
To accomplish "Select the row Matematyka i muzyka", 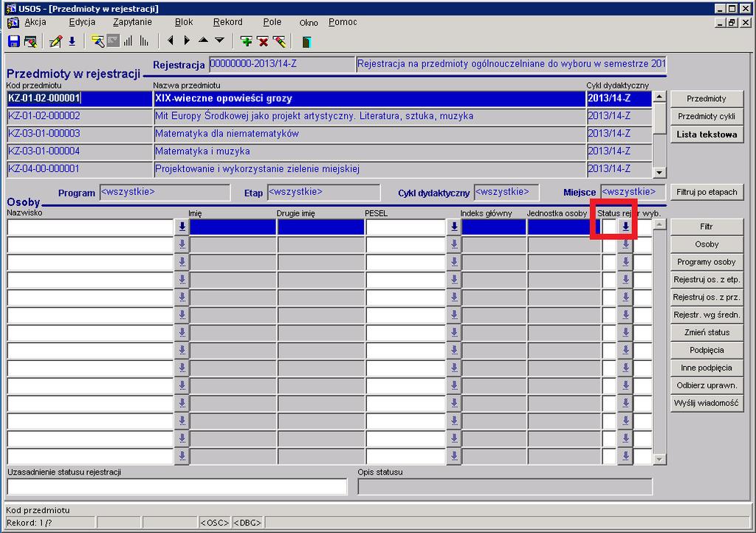I will coord(369,151).
